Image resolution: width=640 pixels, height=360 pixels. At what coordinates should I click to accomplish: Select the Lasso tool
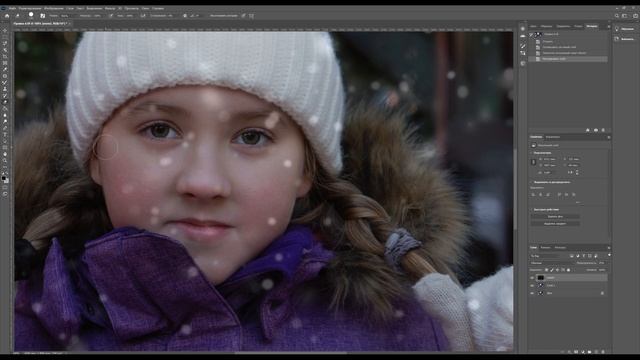[5, 43]
